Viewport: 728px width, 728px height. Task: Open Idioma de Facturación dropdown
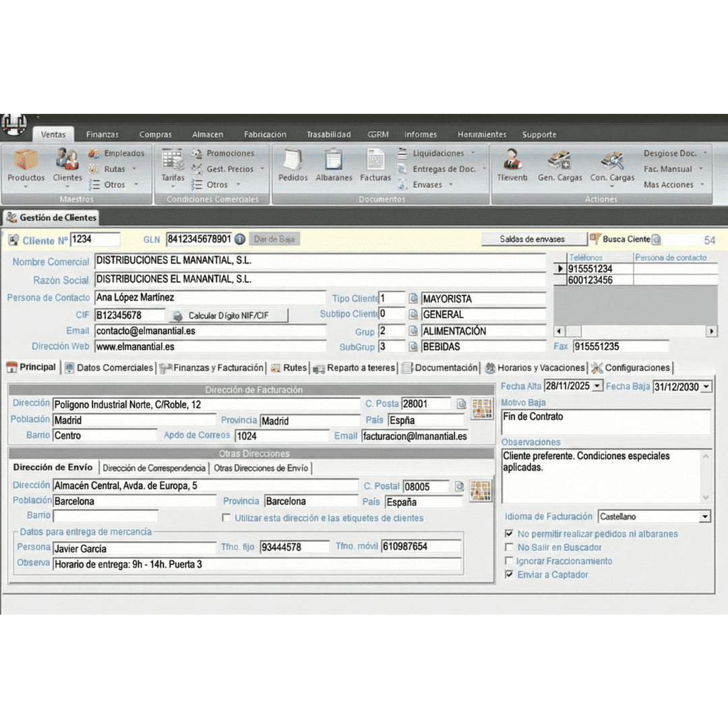[x=705, y=516]
